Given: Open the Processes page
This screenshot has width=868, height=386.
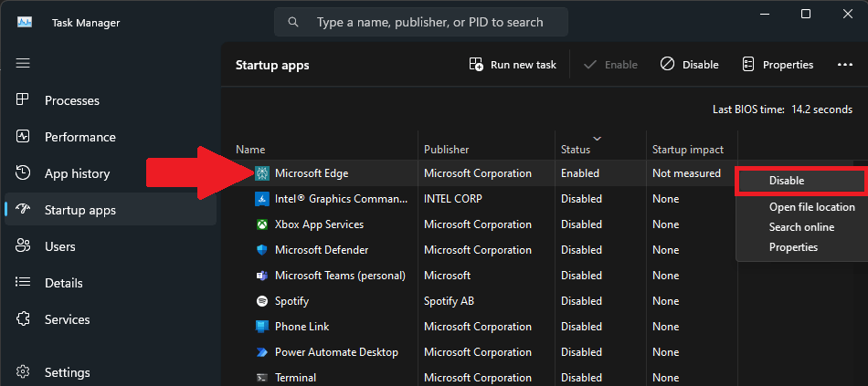Looking at the screenshot, I should [x=111, y=100].
